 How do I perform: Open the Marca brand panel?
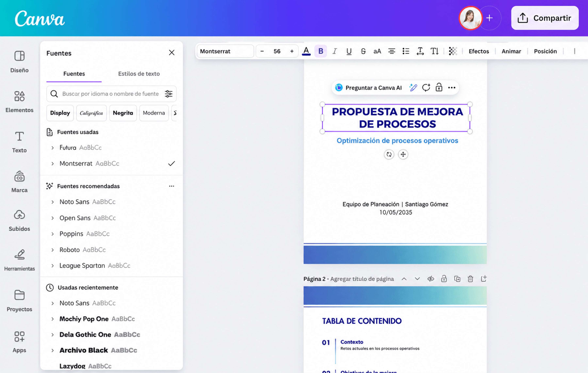[19, 182]
